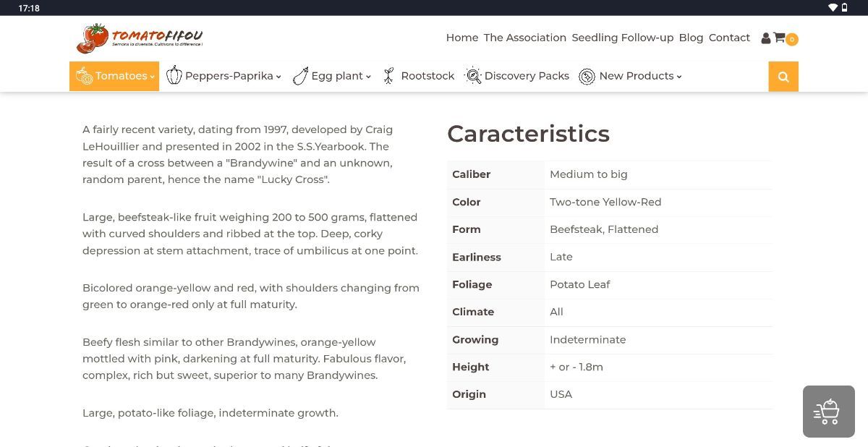The width and height of the screenshot is (868, 447).
Task: Click the Peppers-Paprika pepper icon
Action: [174, 75]
